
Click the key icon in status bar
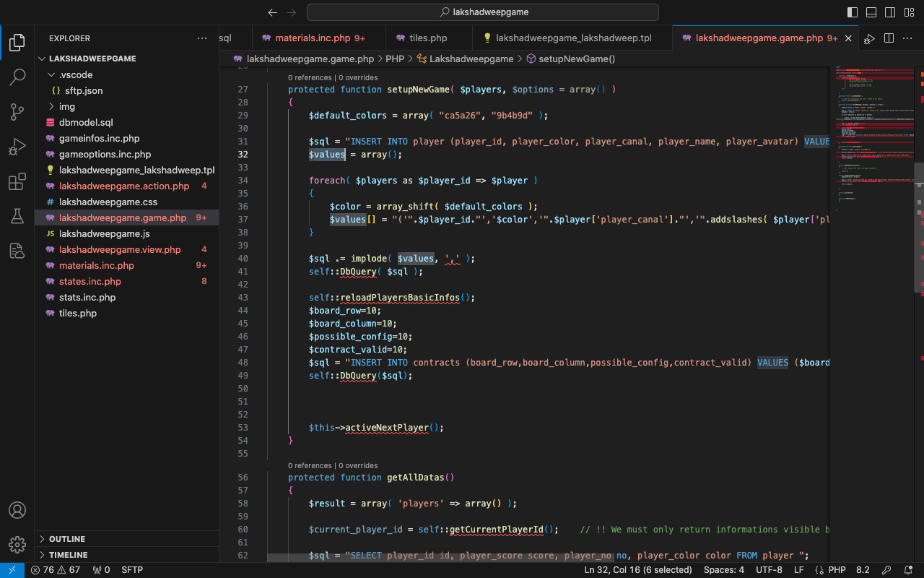887,570
